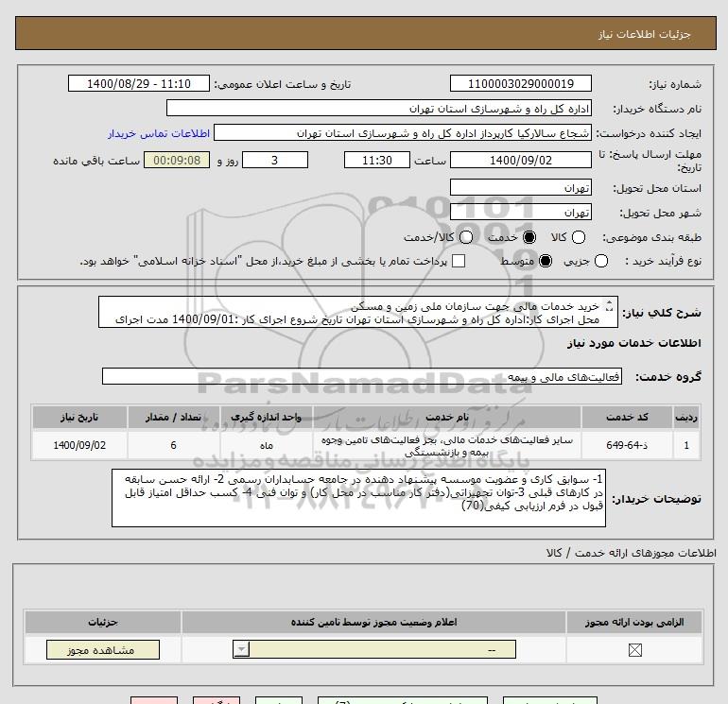Screen dimensions: 728x704
Task: Click the announcement date field 1400/08/29 - 11:10
Action: click(139, 83)
